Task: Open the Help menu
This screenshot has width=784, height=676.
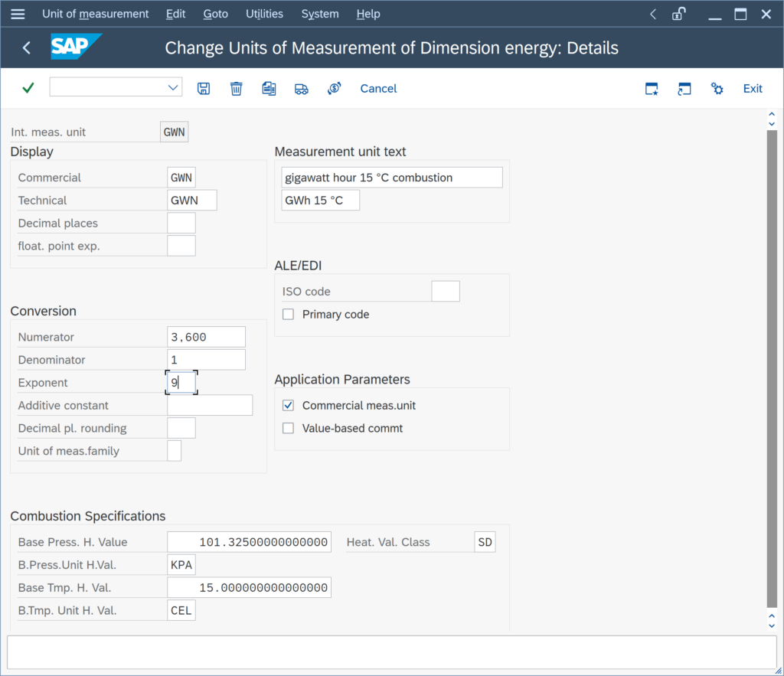Action: pos(368,14)
